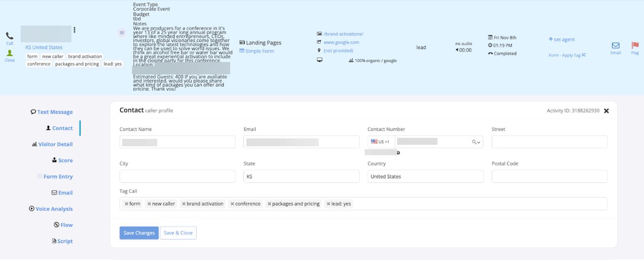Click the green Close contact icon

(9, 53)
